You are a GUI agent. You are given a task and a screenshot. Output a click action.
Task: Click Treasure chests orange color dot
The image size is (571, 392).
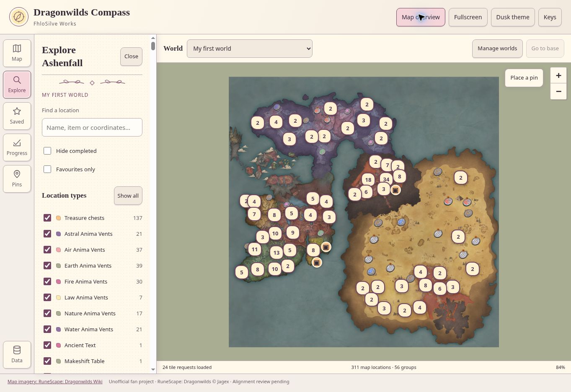[58, 218]
